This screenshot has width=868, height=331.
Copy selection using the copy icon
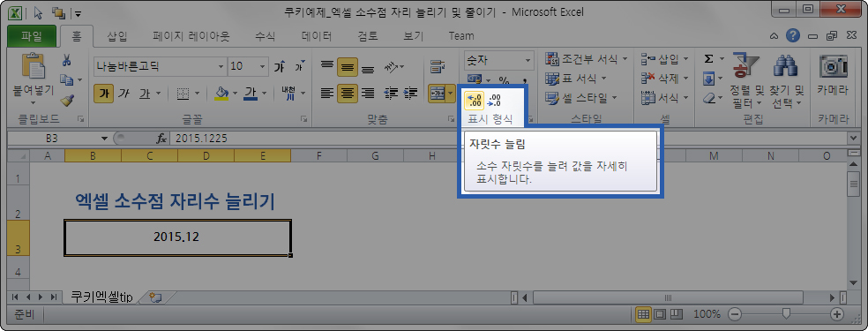67,80
